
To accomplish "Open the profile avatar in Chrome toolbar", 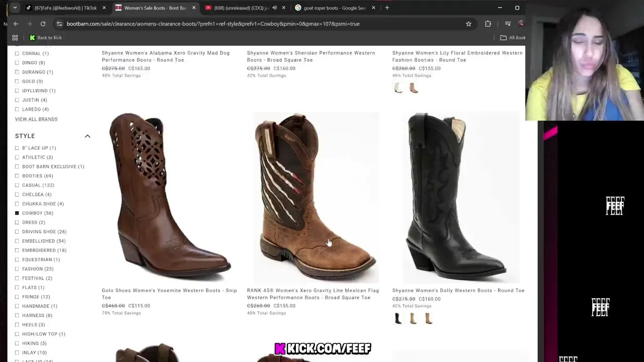I will 521,24.
